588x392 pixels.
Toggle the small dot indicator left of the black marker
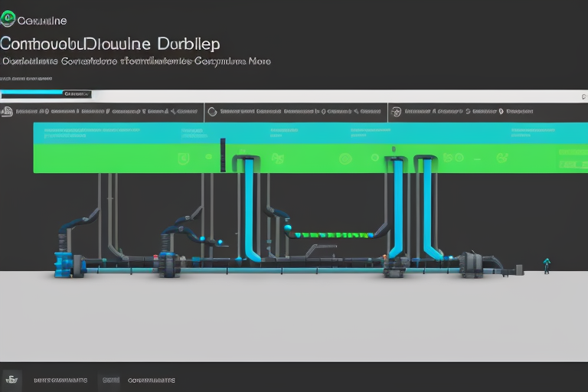point(208,156)
